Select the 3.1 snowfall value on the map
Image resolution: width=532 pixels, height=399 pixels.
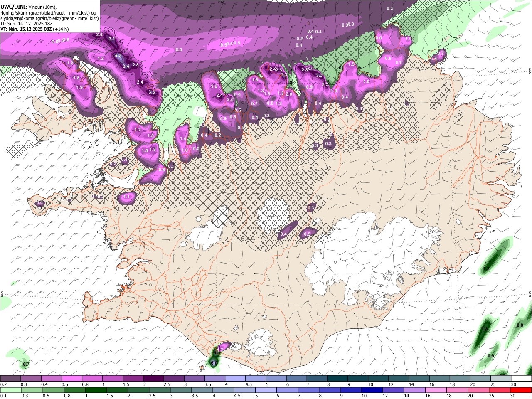111,39
